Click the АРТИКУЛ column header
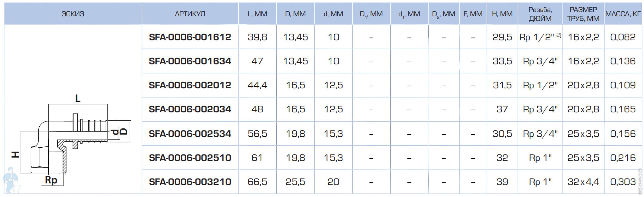Image resolution: width=644 pixels, height=197 pixels. (190, 14)
